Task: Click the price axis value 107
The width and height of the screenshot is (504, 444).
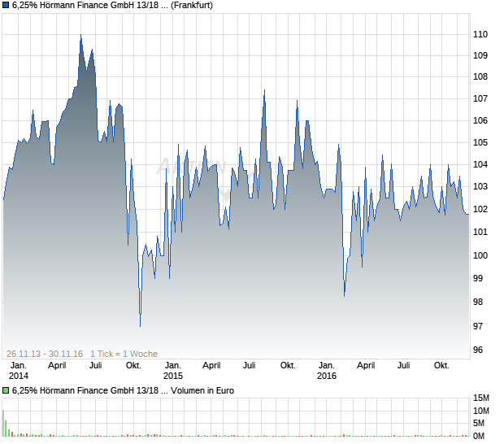Action: [480, 98]
